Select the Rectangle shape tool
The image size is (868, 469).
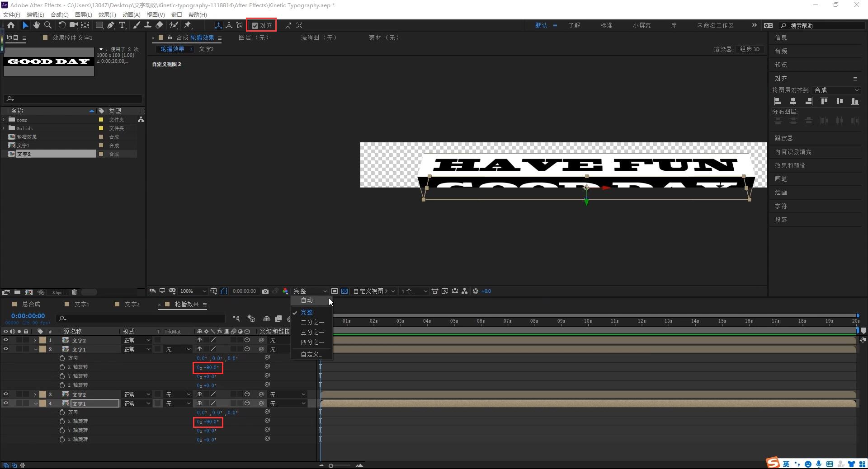click(99, 25)
